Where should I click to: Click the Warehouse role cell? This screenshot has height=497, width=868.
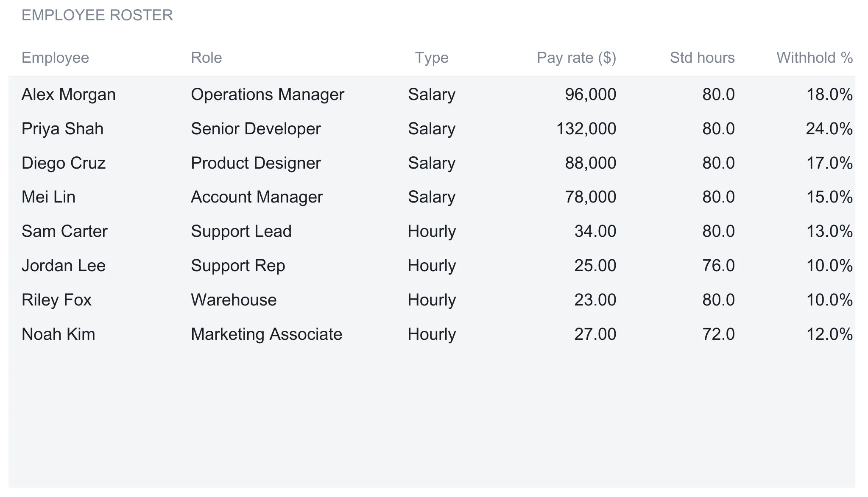[234, 300]
